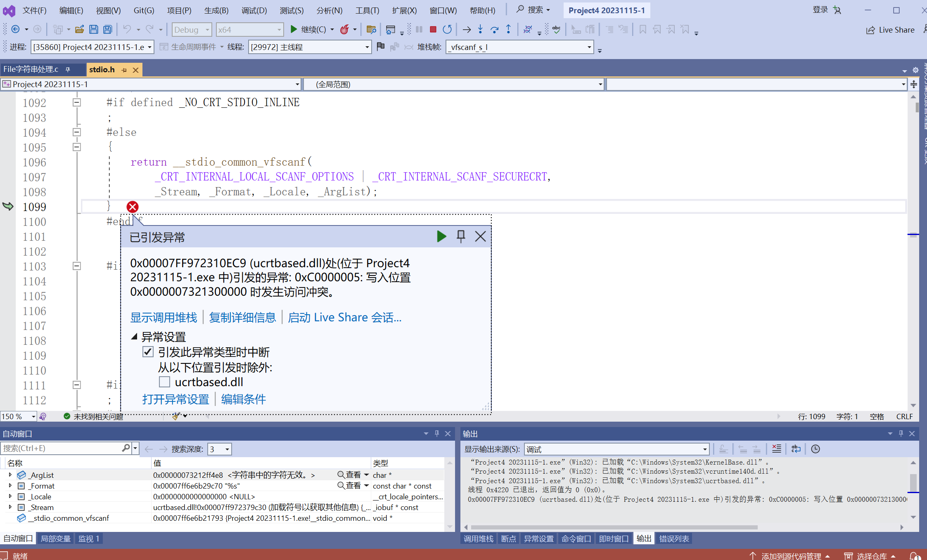The image size is (927, 560).
Task: Open the 调试(D) menu
Action: click(x=254, y=10)
